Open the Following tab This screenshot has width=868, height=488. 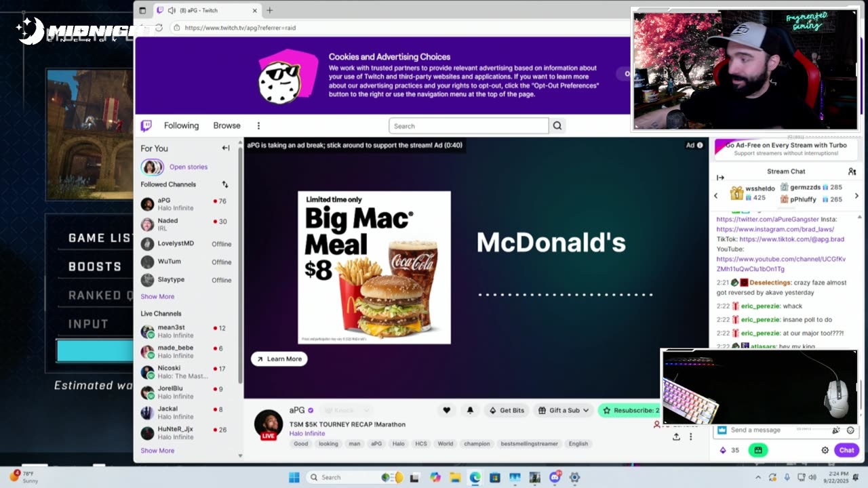tap(181, 125)
